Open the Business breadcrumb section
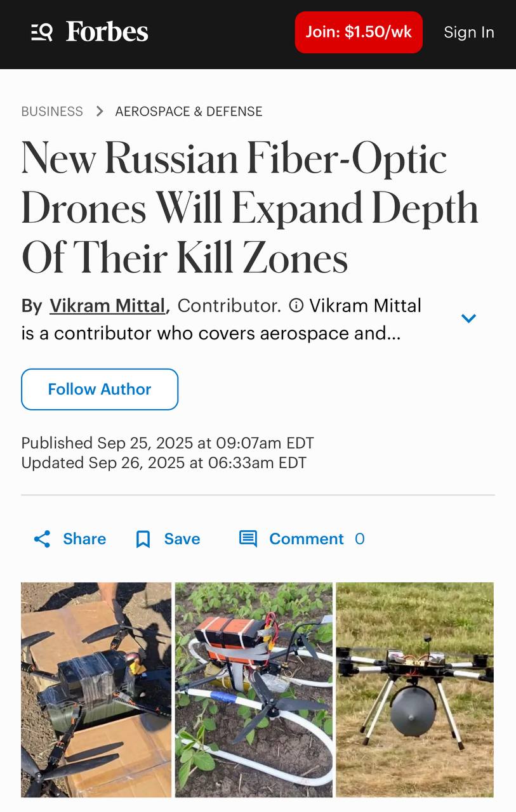 [x=52, y=112]
